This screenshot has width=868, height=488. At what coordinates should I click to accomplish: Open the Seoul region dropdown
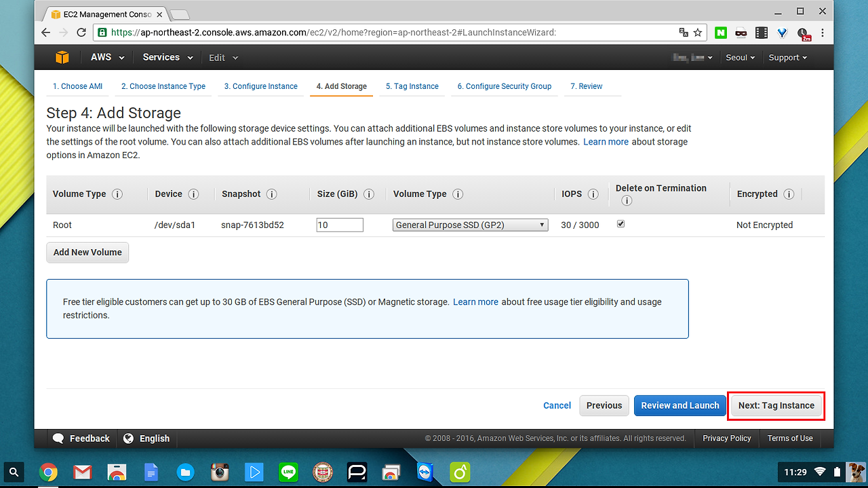tap(740, 58)
